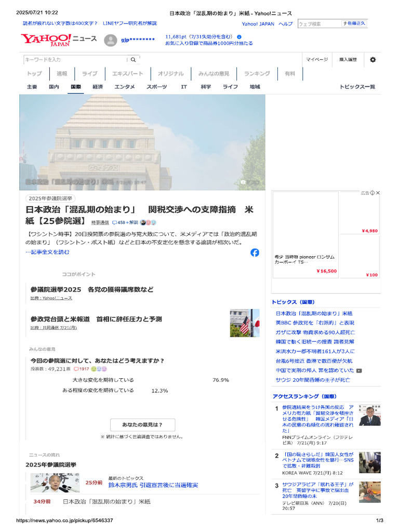This screenshot has height=532, width=399.
Task: Open the ランキング tab
Action: point(257,74)
